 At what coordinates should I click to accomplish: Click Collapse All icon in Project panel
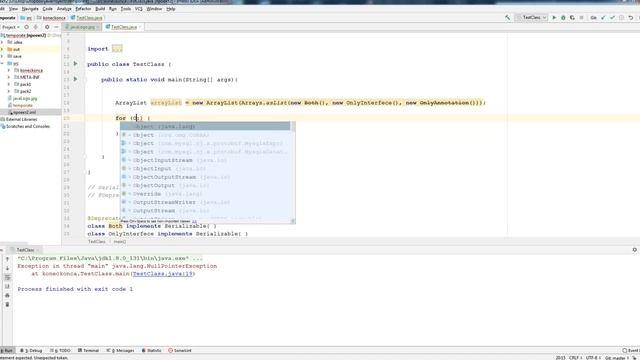pos(36,27)
